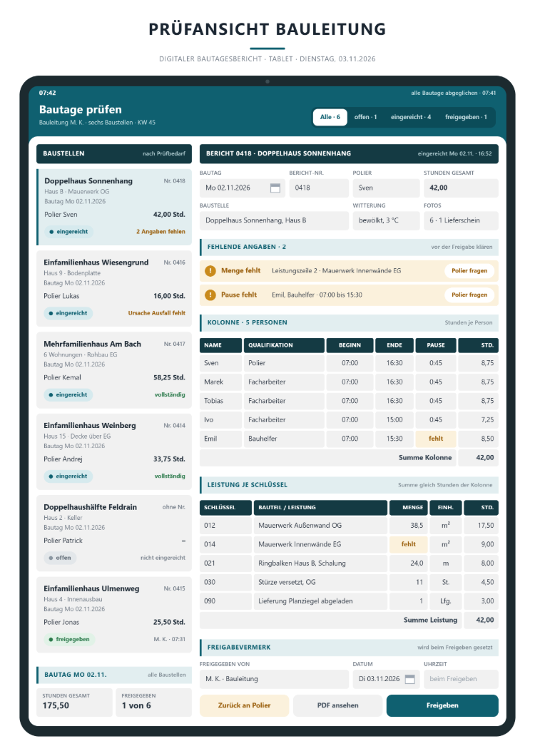535x756 pixels.
Task: Click the 'Stunden gesamt' 175,50 summary tile
Action: click(x=74, y=702)
